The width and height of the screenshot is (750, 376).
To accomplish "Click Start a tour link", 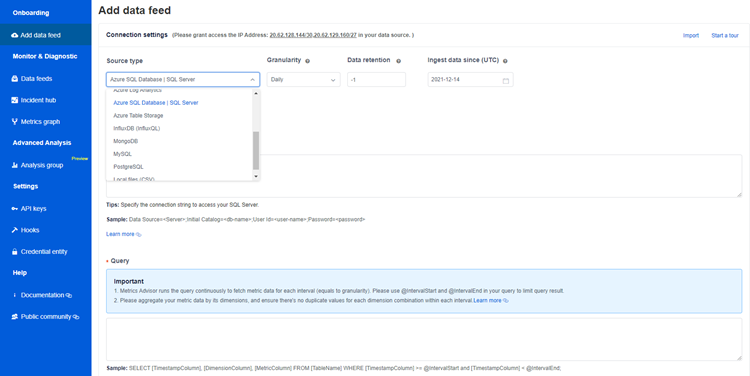I will point(725,35).
